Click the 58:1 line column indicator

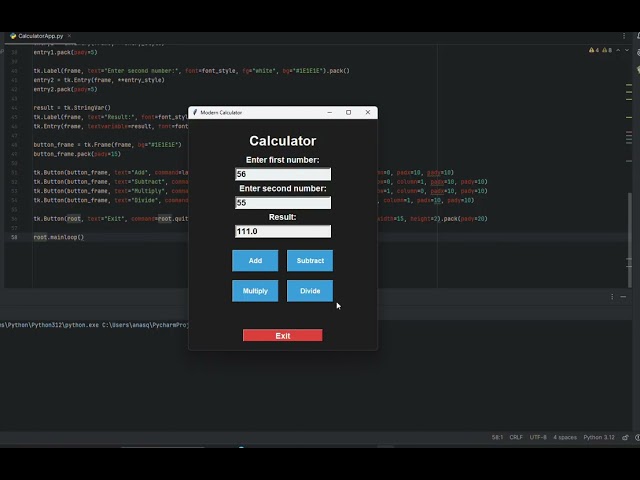(497, 437)
